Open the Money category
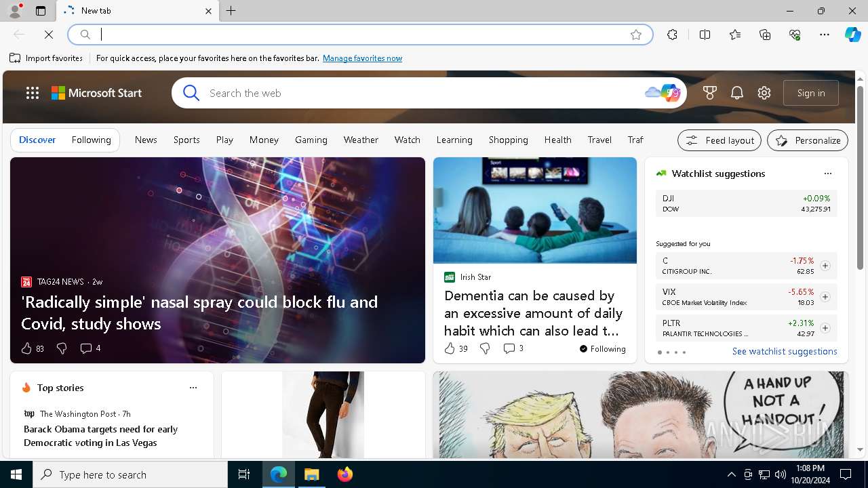Viewport: 868px width, 488px height. [x=264, y=140]
